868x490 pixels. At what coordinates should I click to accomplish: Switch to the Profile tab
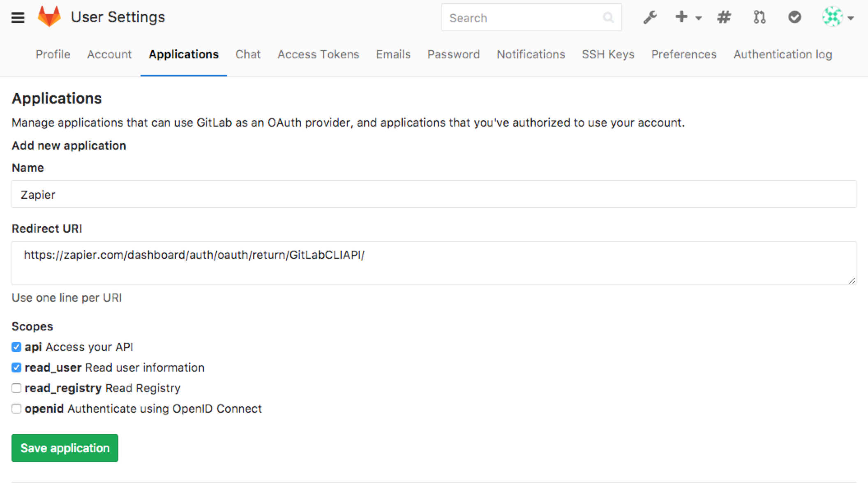pos(53,54)
